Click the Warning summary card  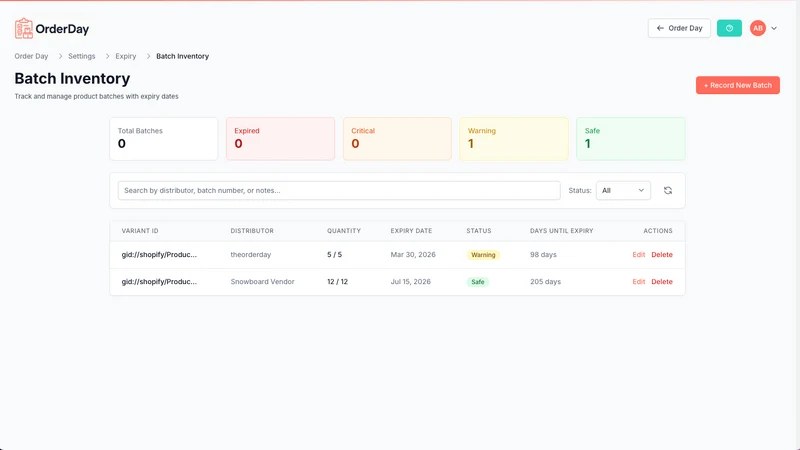[x=514, y=139]
